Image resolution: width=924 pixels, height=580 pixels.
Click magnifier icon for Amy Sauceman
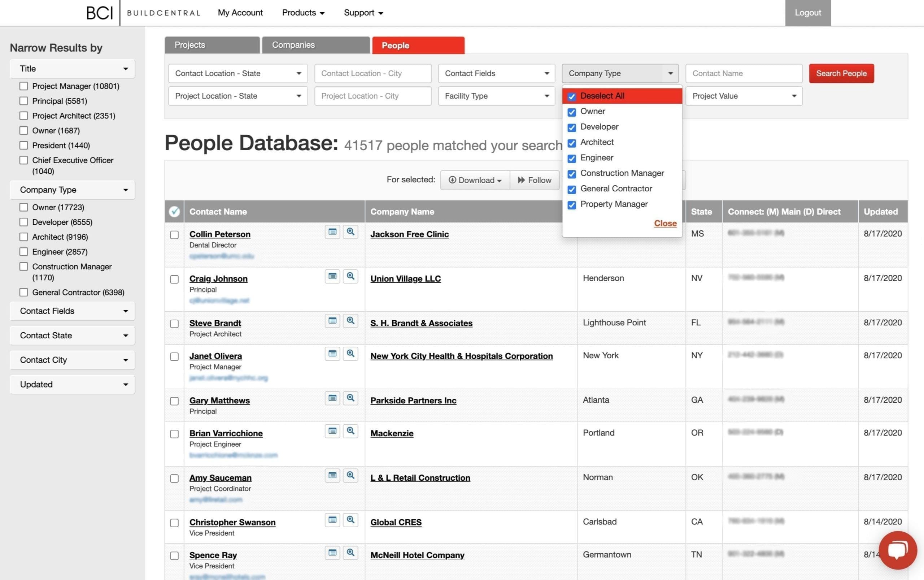pyautogui.click(x=350, y=476)
